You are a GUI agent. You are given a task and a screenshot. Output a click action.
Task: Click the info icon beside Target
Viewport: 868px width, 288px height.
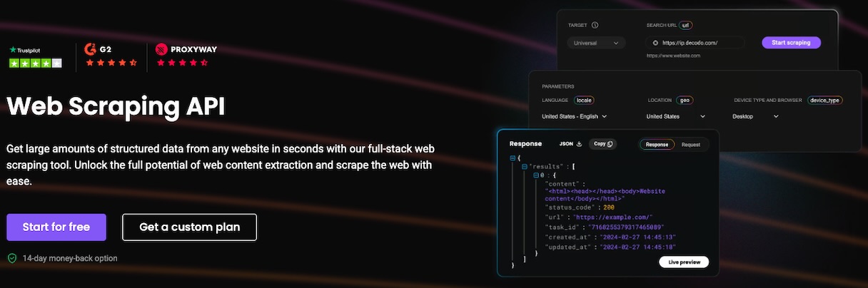[x=595, y=25]
